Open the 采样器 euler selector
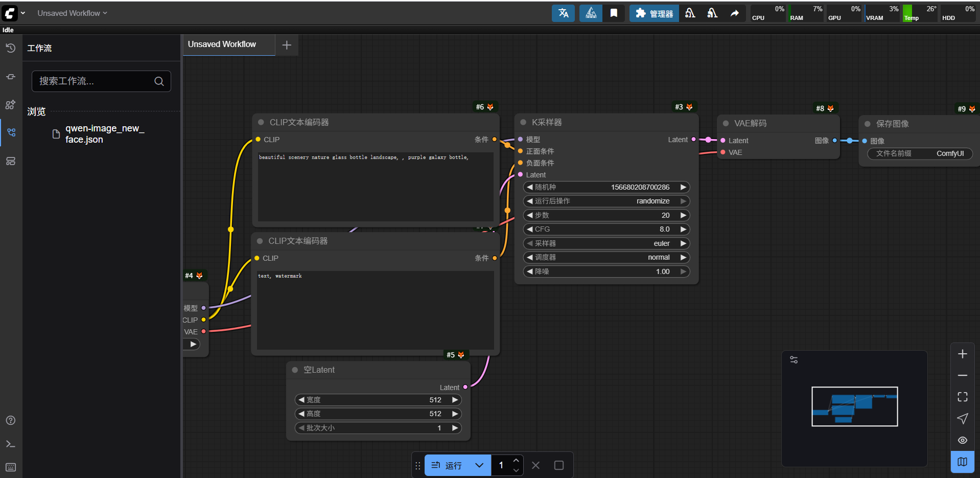The width and height of the screenshot is (980, 478). 606,243
